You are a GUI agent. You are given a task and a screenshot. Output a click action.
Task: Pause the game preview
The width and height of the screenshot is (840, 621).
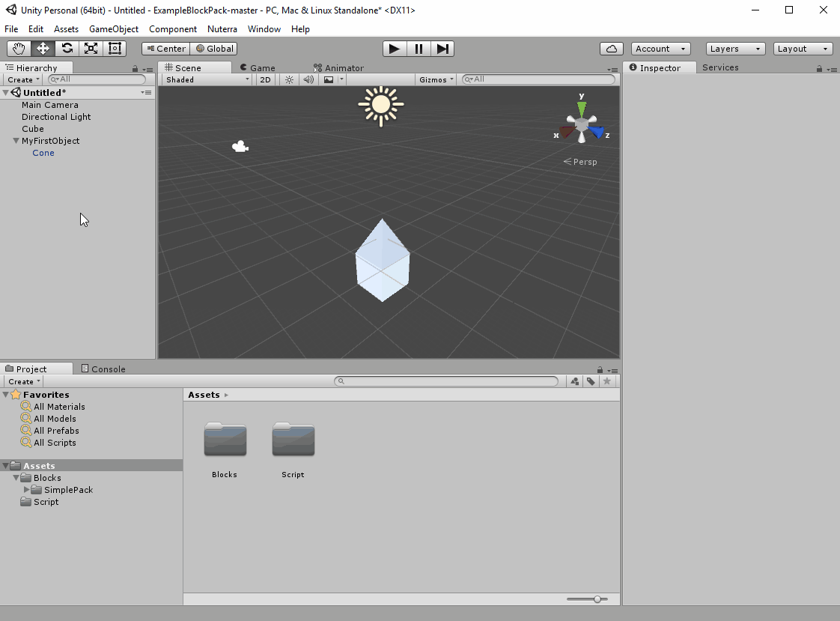(419, 49)
